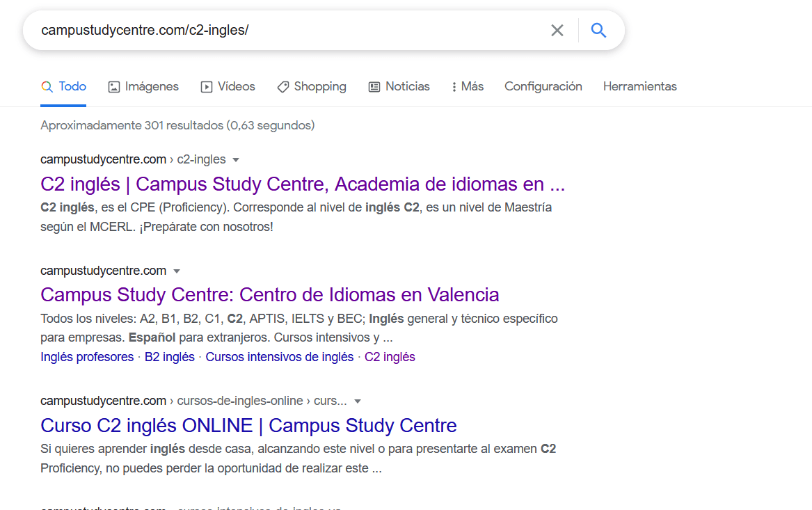Expand dropdown arrow next to cursos-de-ingles-online URL
The width and height of the screenshot is (812, 510).
point(358,401)
